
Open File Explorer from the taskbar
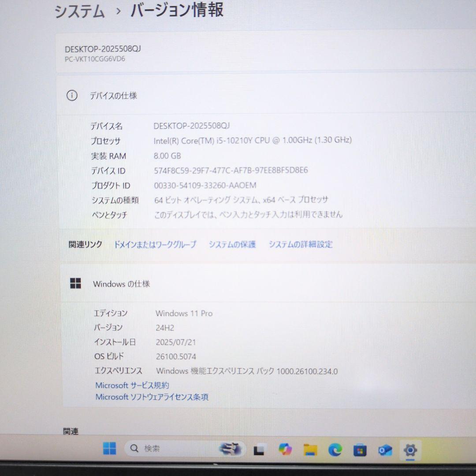click(310, 449)
